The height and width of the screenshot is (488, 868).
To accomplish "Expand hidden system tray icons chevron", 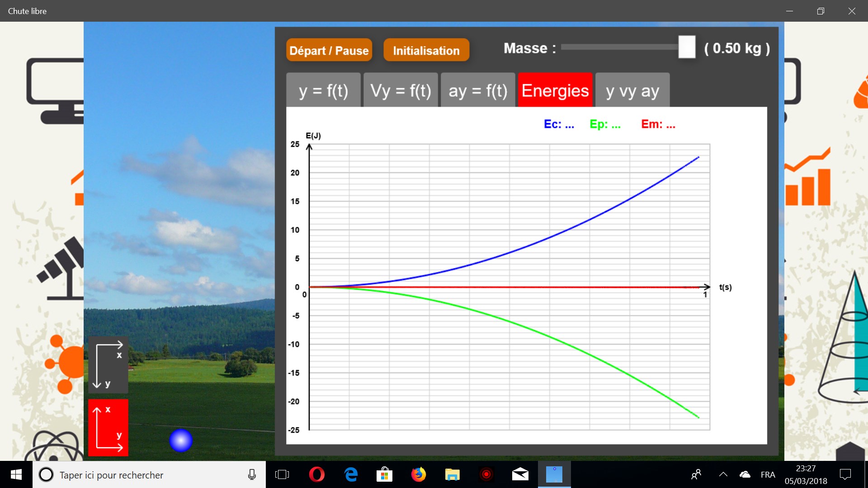I will [x=723, y=474].
